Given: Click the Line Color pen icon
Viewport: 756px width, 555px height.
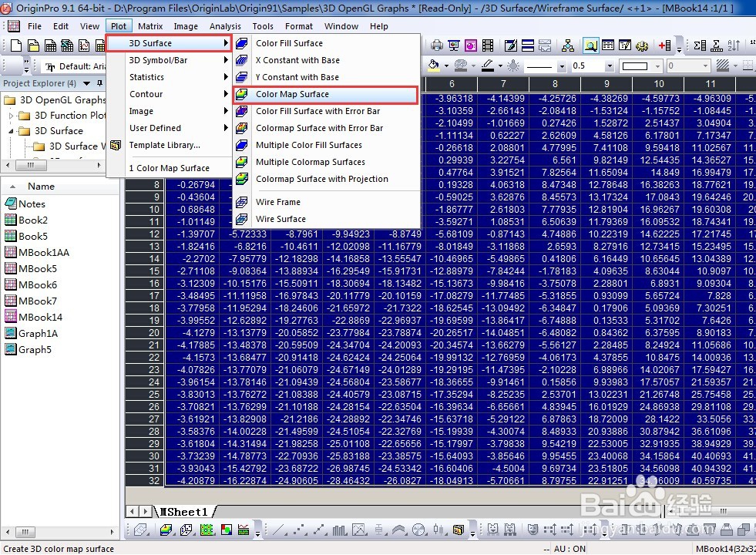Looking at the screenshot, I should point(488,66).
